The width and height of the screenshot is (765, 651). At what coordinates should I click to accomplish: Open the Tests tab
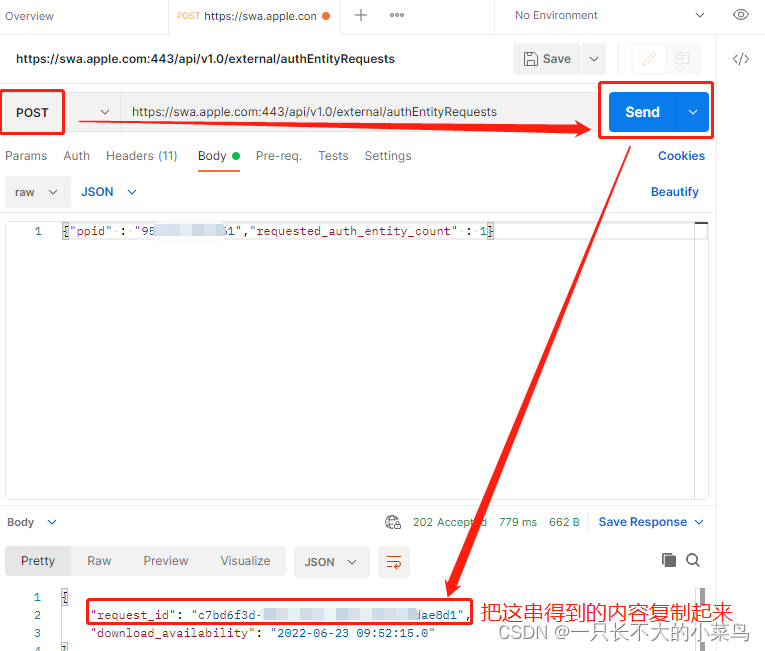(333, 156)
